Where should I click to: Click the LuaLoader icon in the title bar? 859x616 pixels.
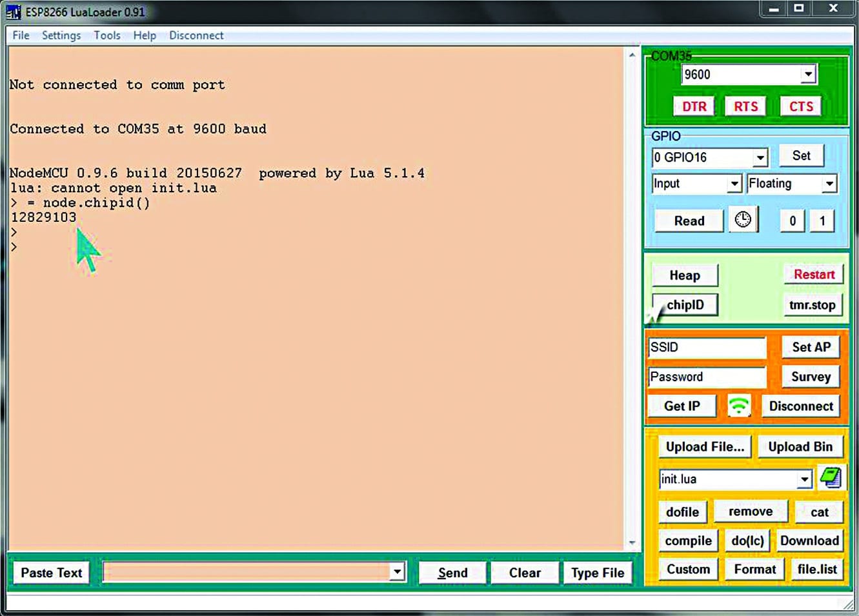coord(13,12)
